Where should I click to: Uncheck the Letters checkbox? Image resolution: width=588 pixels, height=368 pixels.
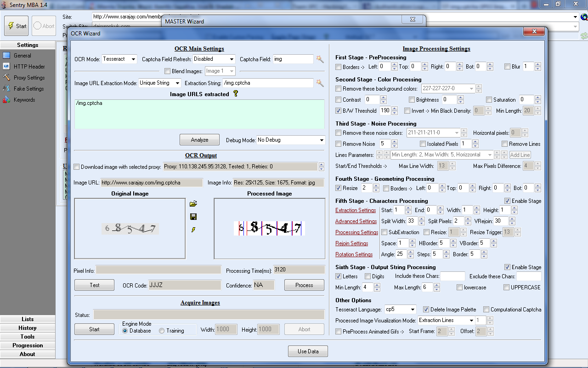pos(339,276)
